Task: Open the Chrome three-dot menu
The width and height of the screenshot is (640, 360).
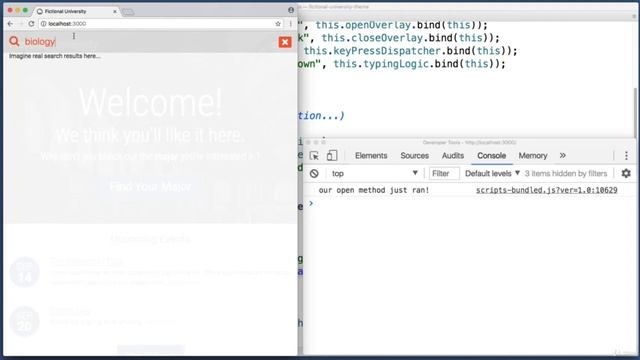Action: tap(291, 24)
